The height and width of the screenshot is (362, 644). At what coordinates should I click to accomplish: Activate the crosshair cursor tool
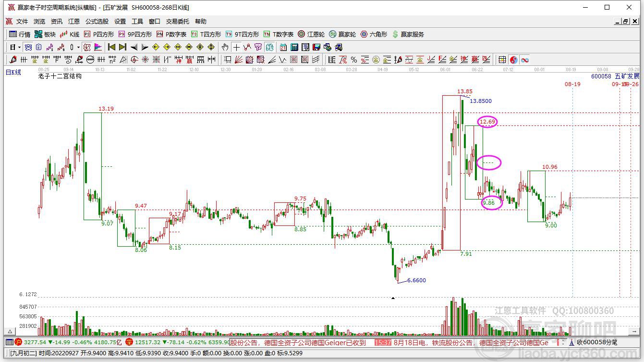point(236,47)
